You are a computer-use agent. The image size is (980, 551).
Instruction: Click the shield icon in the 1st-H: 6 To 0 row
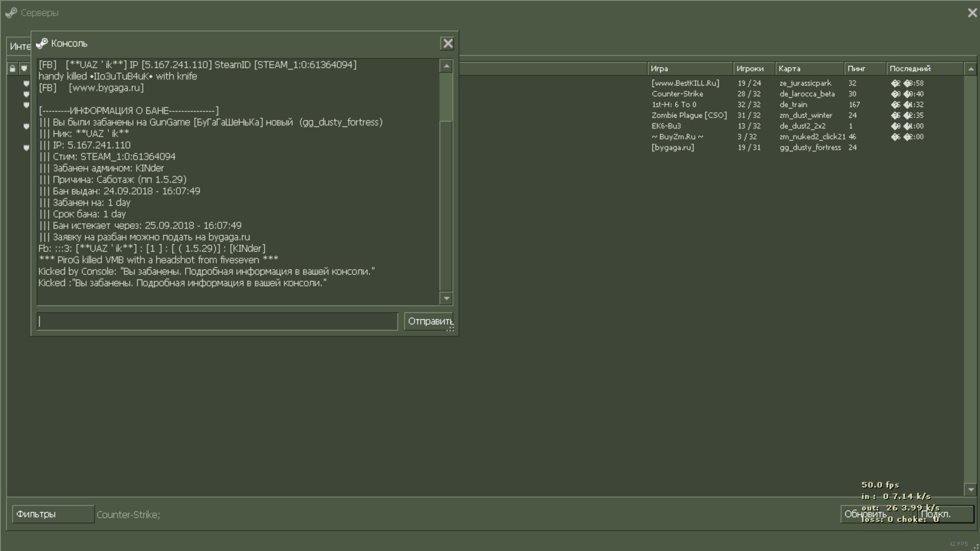[27, 105]
